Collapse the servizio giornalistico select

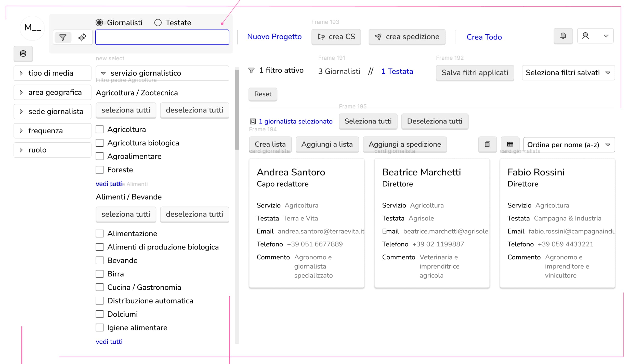coord(162,73)
